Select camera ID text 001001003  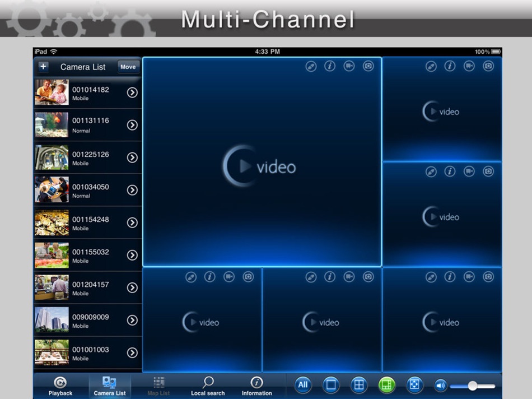[x=91, y=350]
